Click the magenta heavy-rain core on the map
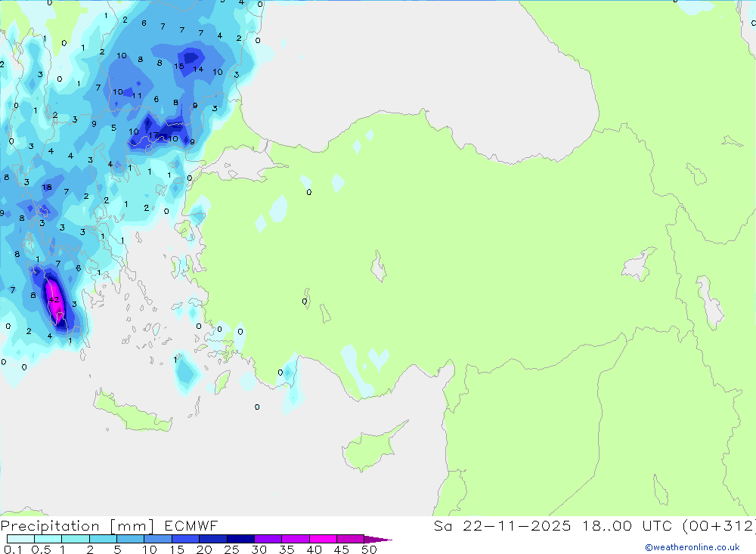Viewport: 756px width, 554px height. pyautogui.click(x=54, y=302)
